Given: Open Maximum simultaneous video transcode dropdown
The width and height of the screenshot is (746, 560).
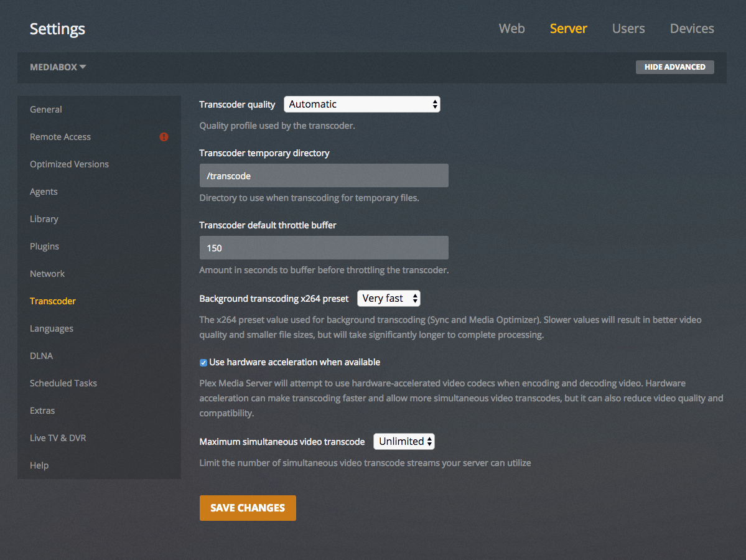Looking at the screenshot, I should [404, 442].
